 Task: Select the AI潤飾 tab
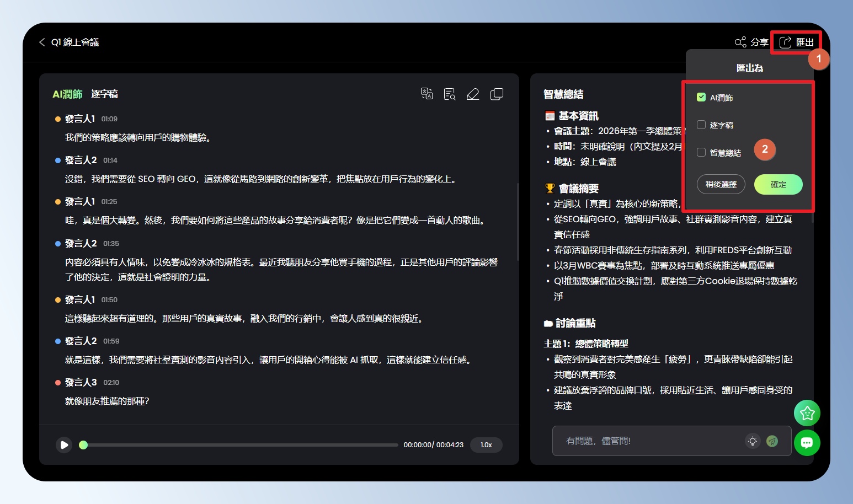[67, 94]
